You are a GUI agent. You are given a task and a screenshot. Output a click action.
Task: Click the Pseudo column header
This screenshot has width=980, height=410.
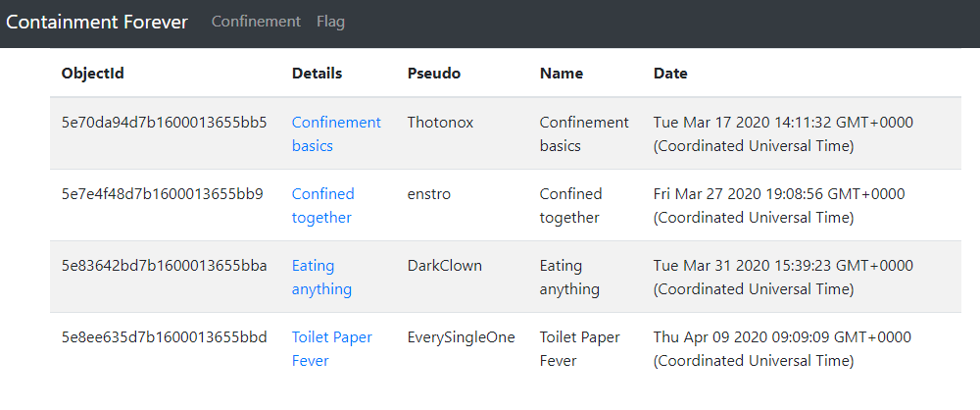click(x=433, y=74)
